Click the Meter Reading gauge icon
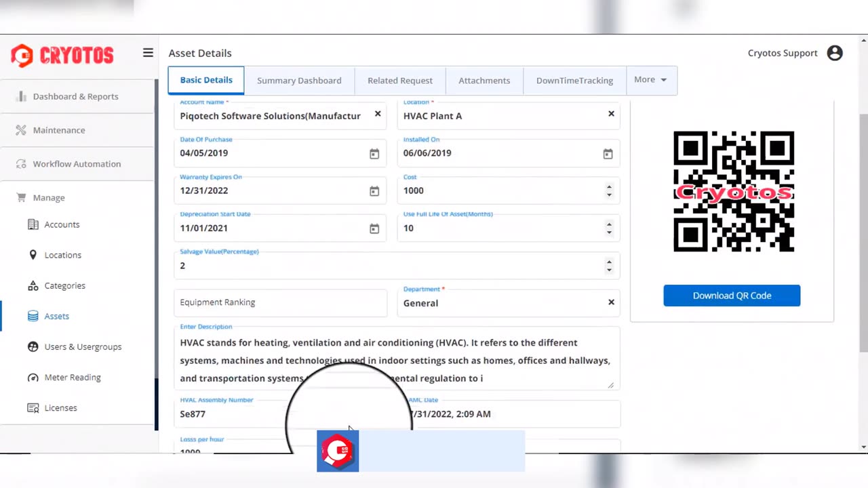The width and height of the screenshot is (868, 488). click(x=33, y=377)
